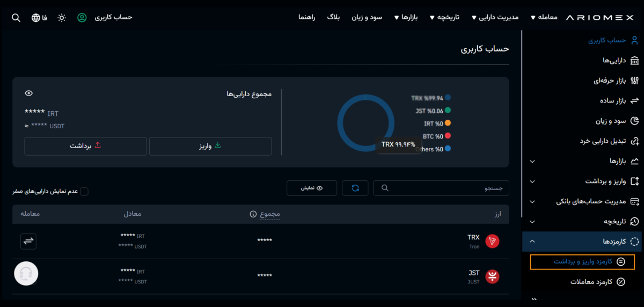Screen dimensions: 644x307
Task: Click the TRX swap trade icon
Action: [x=28, y=241]
